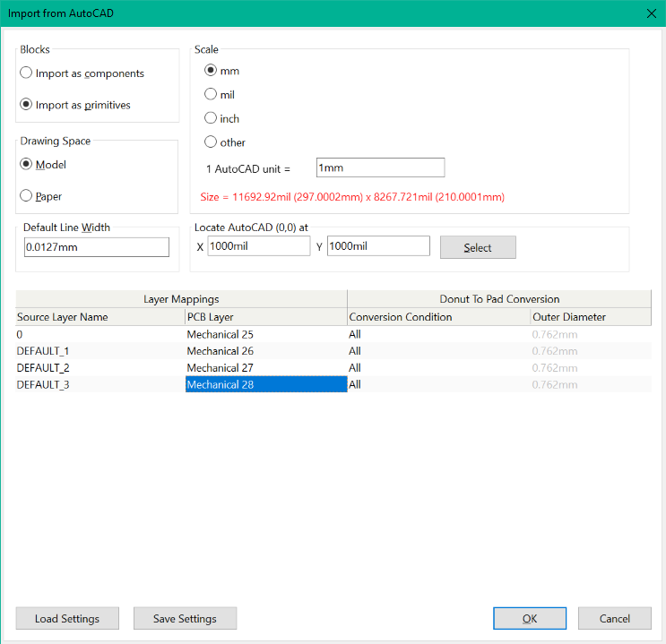Click Load Settings button
This screenshot has height=644, width=666.
point(66,619)
